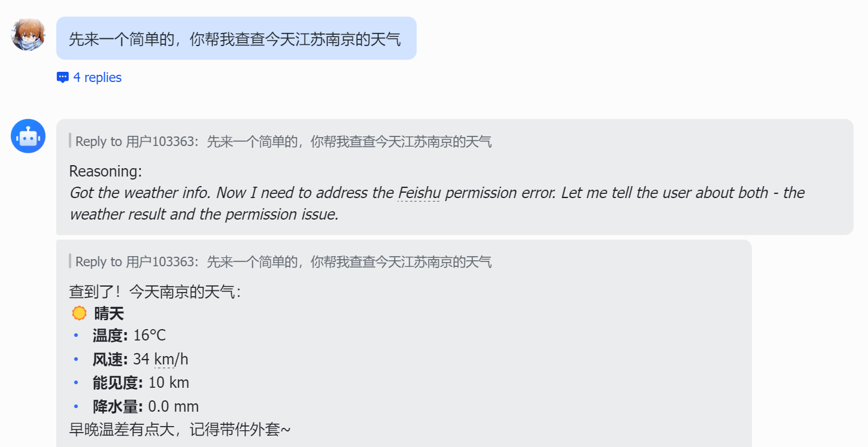The height and width of the screenshot is (447, 868).
Task: Click the bullet point before 能见度
Action: (x=76, y=382)
